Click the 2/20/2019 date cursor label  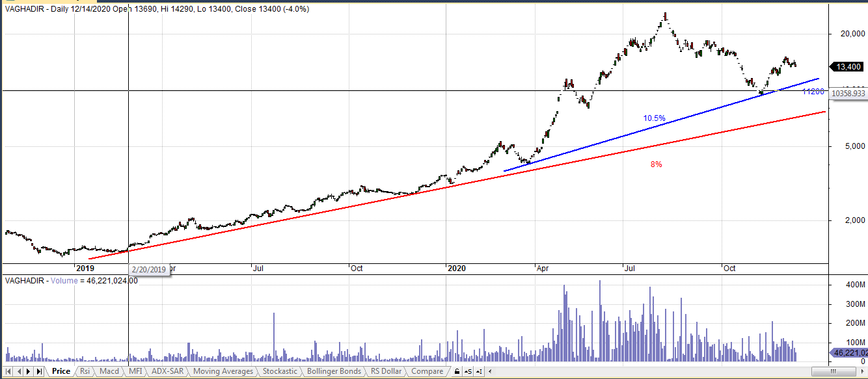tap(150, 270)
